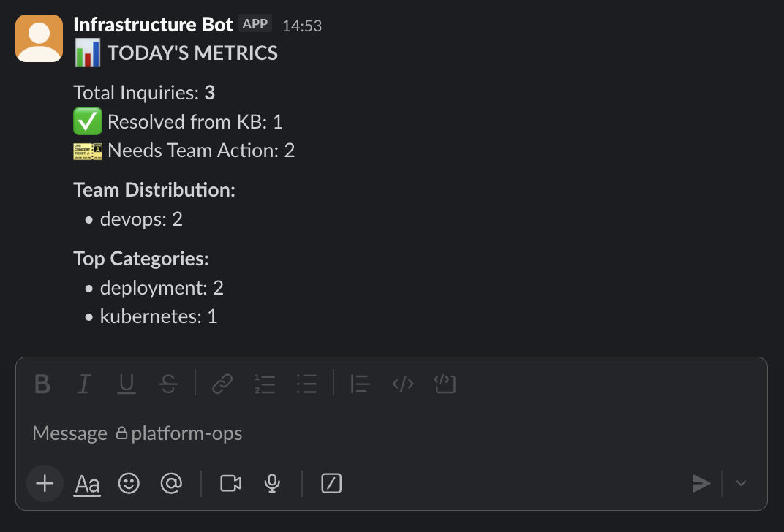
Task: Toggle bold formatting
Action: [42, 384]
